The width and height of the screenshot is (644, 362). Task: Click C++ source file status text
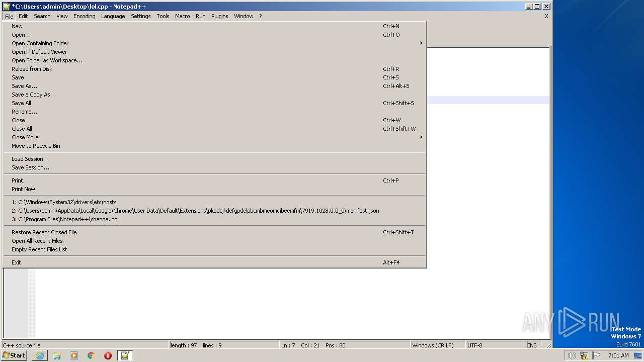pyautogui.click(x=85, y=345)
